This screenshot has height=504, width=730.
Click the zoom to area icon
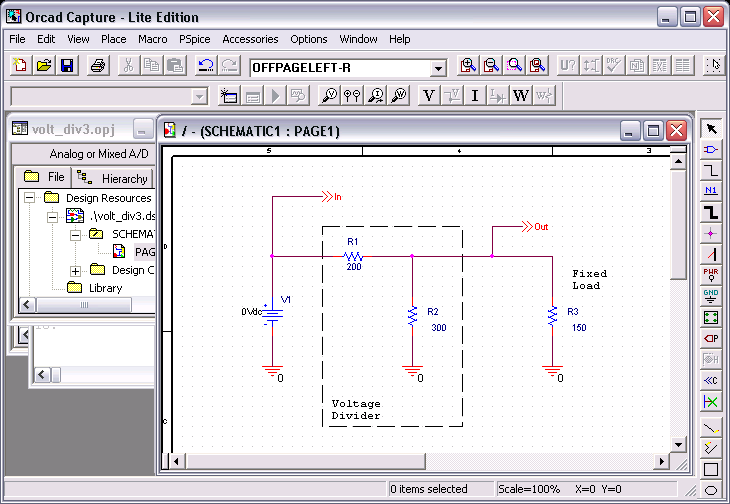[514, 66]
